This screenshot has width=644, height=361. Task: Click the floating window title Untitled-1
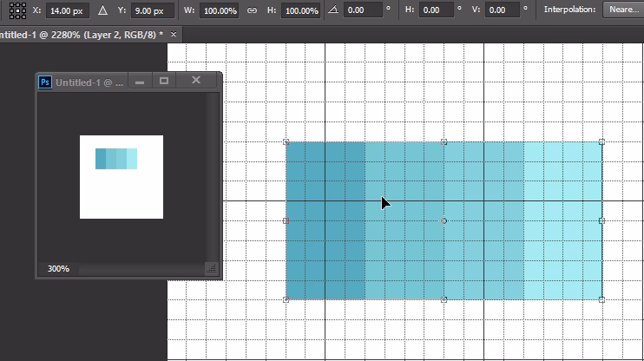[89, 82]
